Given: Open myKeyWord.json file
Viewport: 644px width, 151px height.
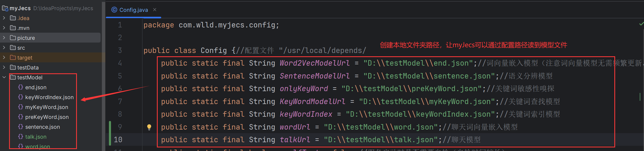Looking at the screenshot, I should point(46,107).
